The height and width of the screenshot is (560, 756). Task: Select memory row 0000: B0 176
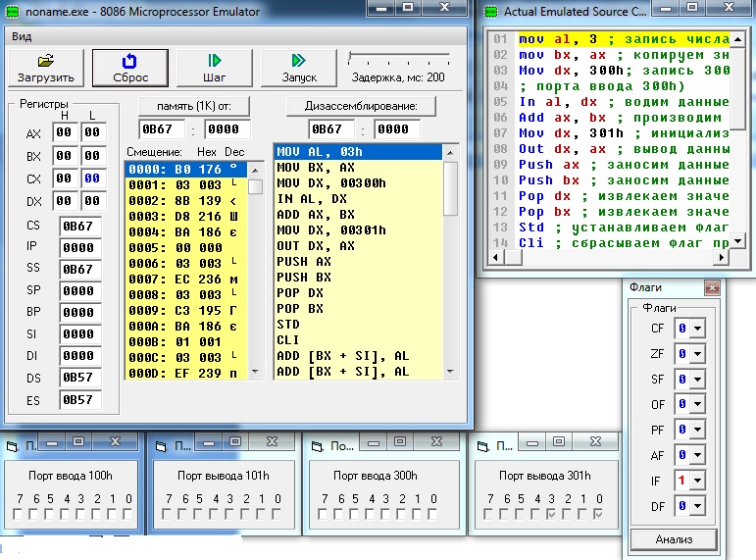(x=186, y=170)
